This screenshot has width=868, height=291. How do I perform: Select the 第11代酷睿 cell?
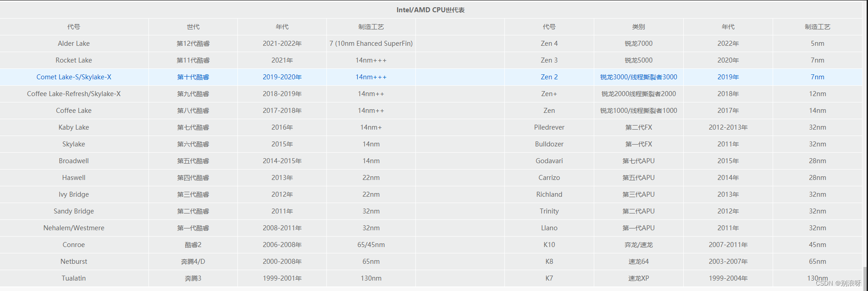(193, 60)
